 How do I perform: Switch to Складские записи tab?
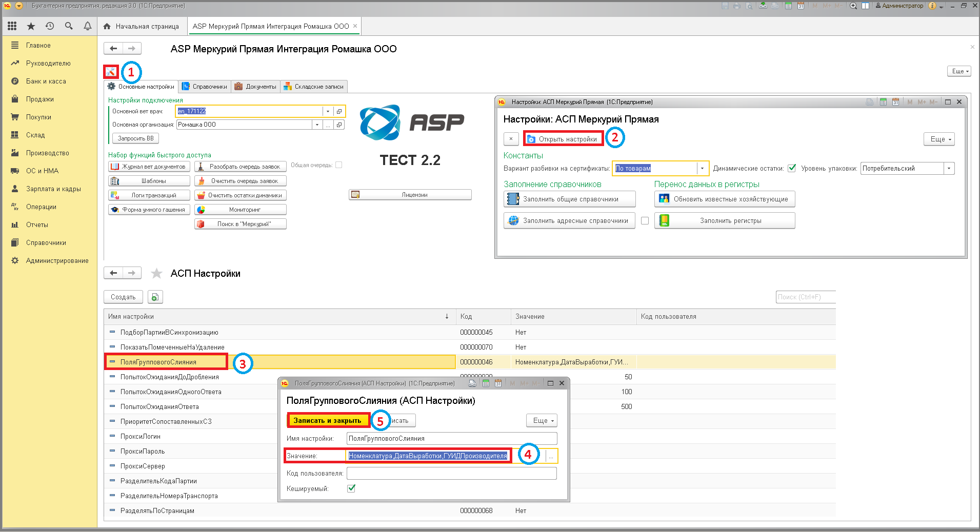314,87
